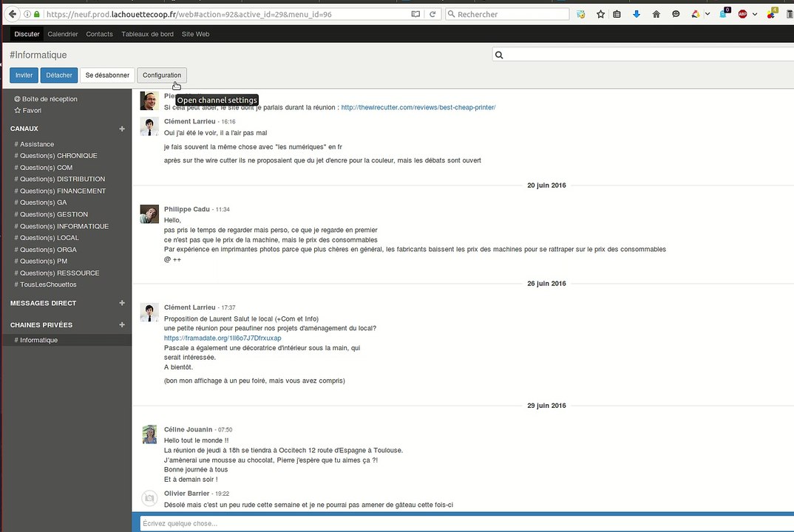The width and height of the screenshot is (794, 532).
Task: Click the Se désabonner button
Action: click(x=107, y=75)
